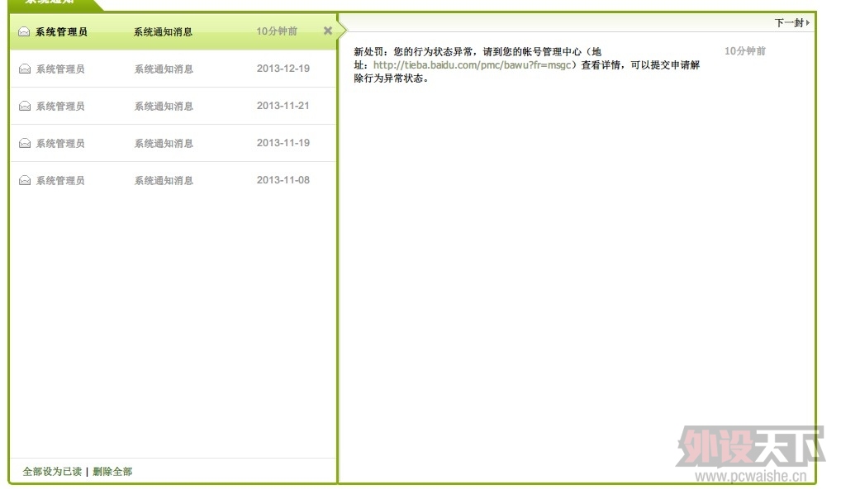Go to next message via 下一封
This screenshot has width=841, height=504.
[791, 22]
